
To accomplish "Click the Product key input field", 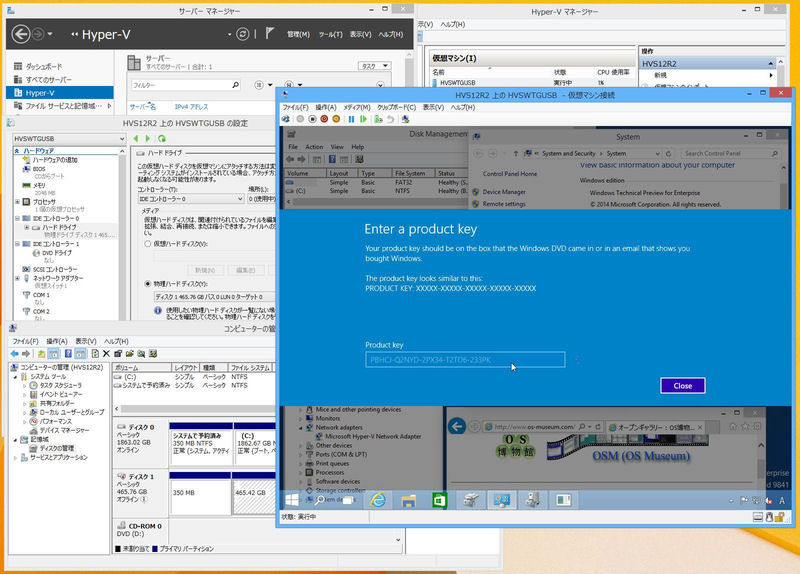I will [465, 360].
